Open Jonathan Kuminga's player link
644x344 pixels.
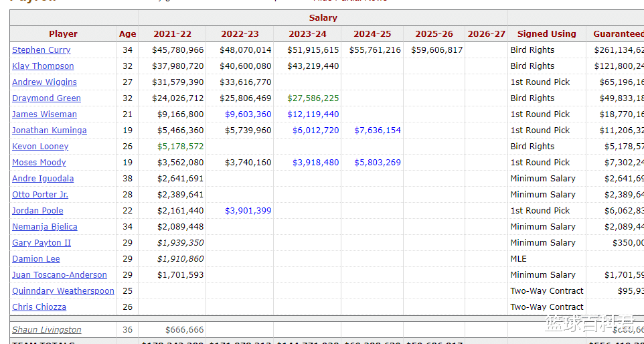[50, 130]
